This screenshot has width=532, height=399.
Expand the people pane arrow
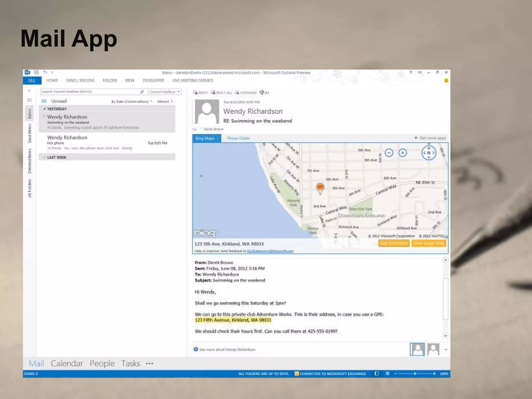click(x=446, y=349)
